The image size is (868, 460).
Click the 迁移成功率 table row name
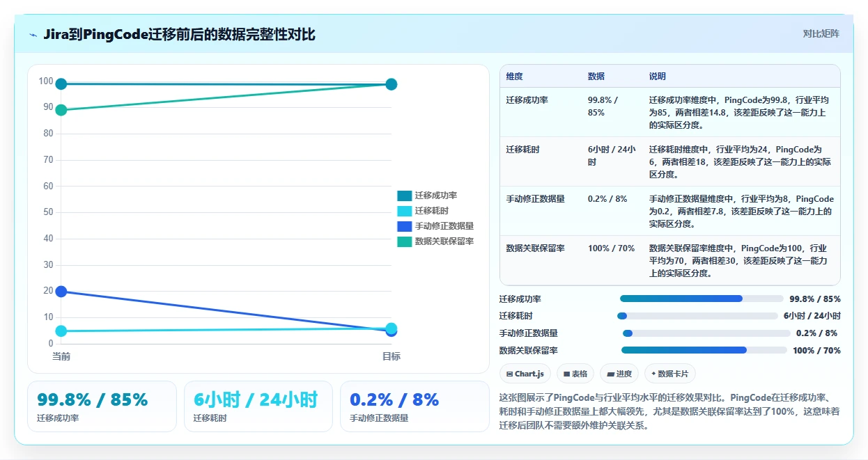(x=527, y=100)
